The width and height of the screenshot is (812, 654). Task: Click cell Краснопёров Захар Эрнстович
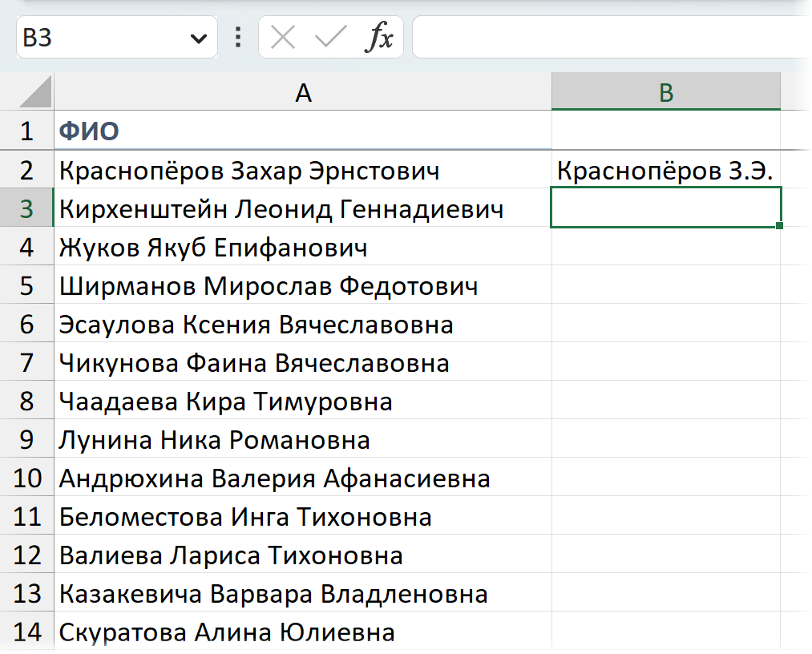pos(303,170)
